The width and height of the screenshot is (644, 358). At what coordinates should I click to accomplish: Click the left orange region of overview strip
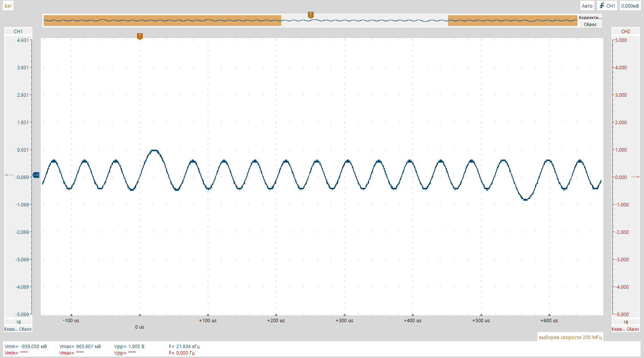[x=163, y=21]
